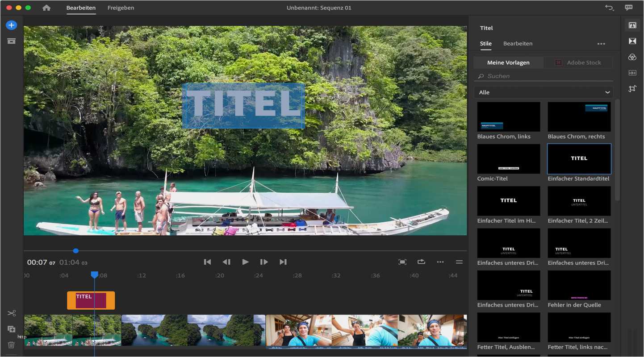644x357 pixels.
Task: Switch to Bearbeiten tab in Titel panel
Action: coord(518,44)
